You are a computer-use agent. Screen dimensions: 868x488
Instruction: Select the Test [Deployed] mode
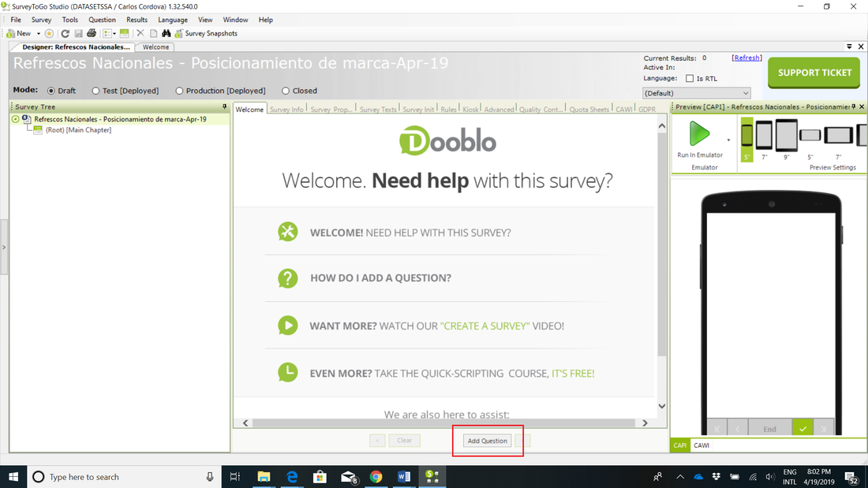pyautogui.click(x=95, y=91)
